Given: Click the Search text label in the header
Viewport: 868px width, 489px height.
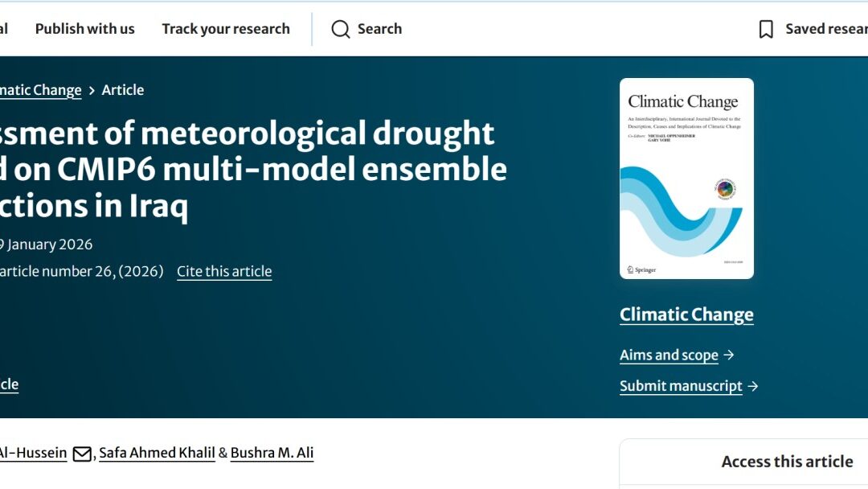Looking at the screenshot, I should [x=379, y=29].
